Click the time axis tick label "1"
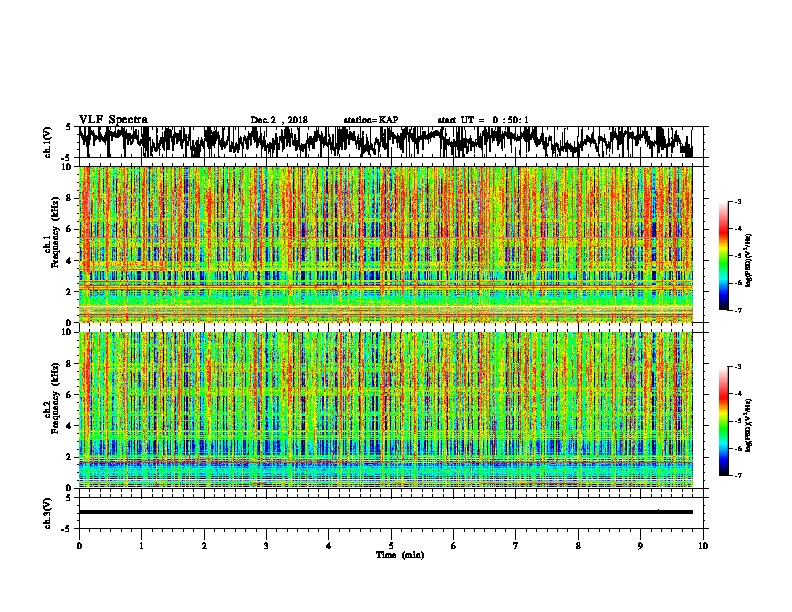The height and width of the screenshot is (612, 792). tap(141, 546)
